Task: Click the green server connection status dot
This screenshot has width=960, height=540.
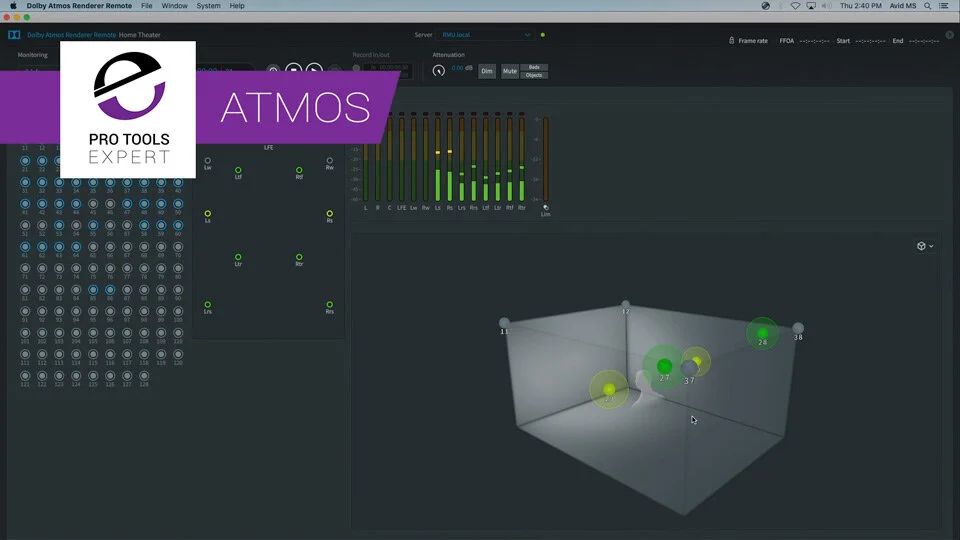Action: click(542, 35)
